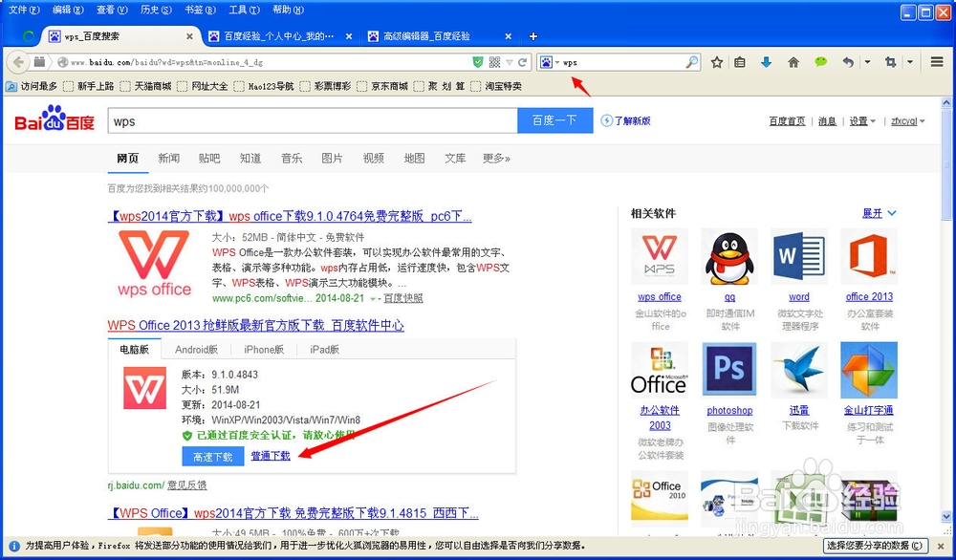The width and height of the screenshot is (956, 560).
Task: Click the Photoshop Ps icon
Action: click(x=729, y=370)
